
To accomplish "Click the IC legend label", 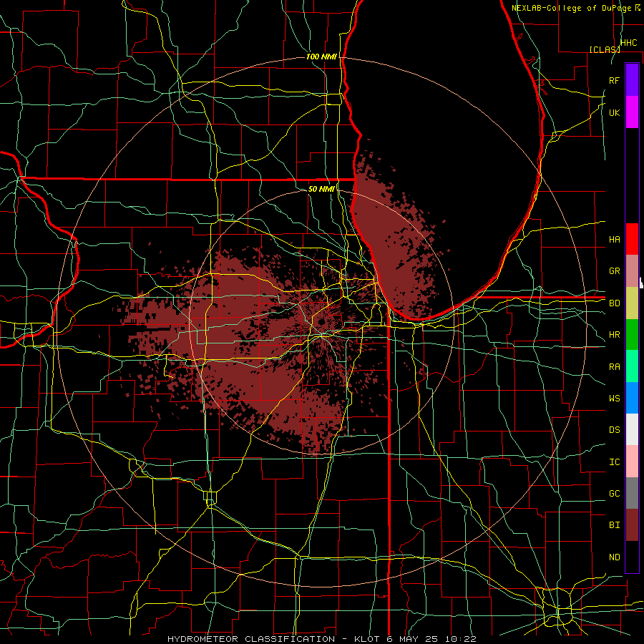I will (615, 462).
